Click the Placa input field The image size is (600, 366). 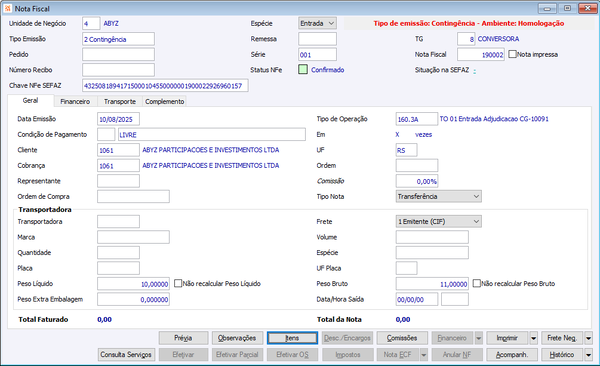(118, 268)
